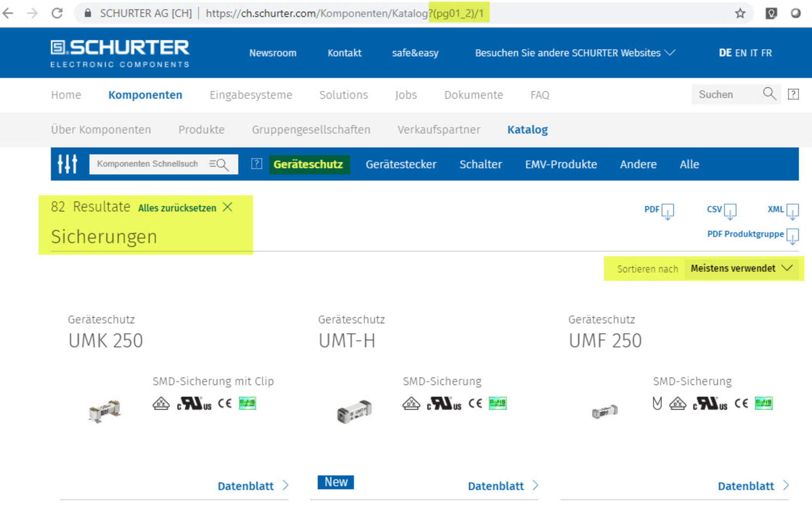Switch language to IT
812x514 pixels.
[x=754, y=53]
